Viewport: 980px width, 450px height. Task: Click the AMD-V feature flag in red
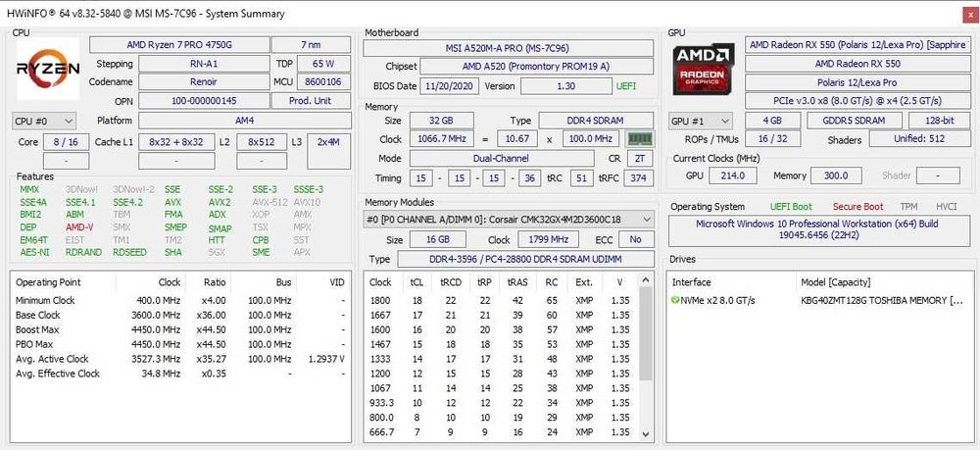click(79, 227)
